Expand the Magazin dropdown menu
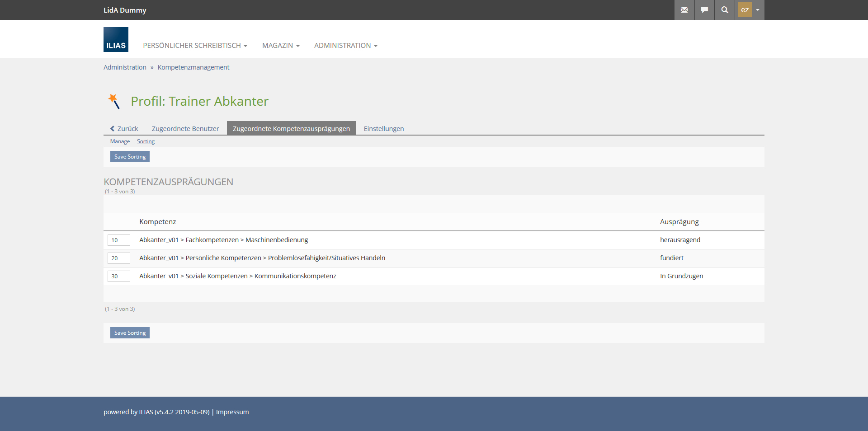868x431 pixels. click(x=281, y=46)
